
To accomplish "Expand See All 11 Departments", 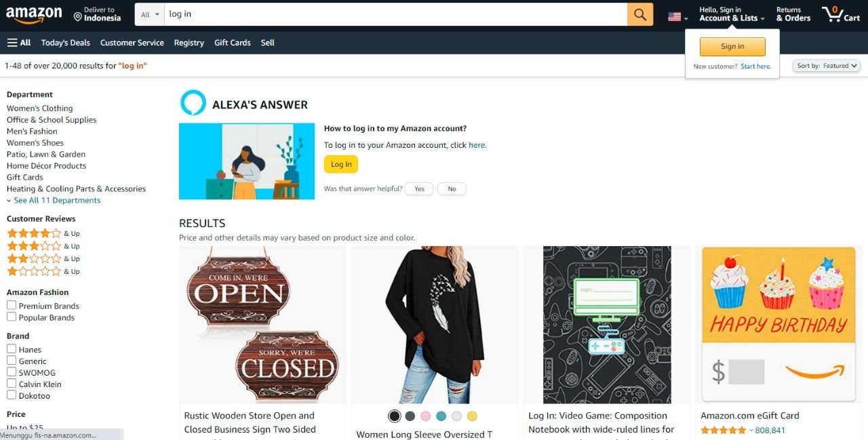I will (54, 200).
